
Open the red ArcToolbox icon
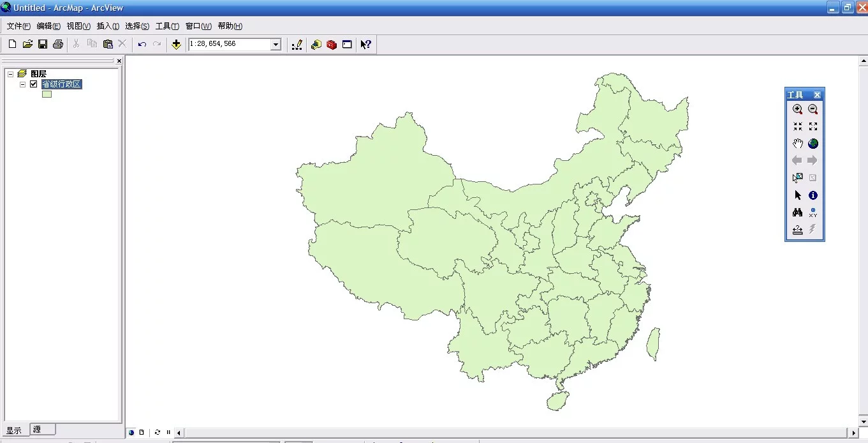(332, 44)
